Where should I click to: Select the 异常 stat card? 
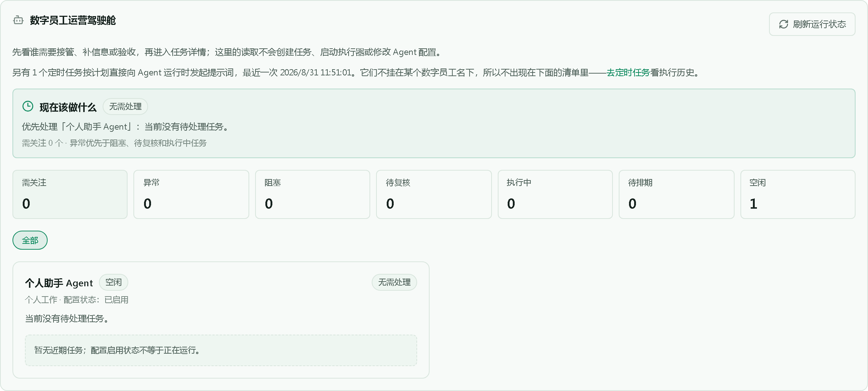pyautogui.click(x=191, y=194)
